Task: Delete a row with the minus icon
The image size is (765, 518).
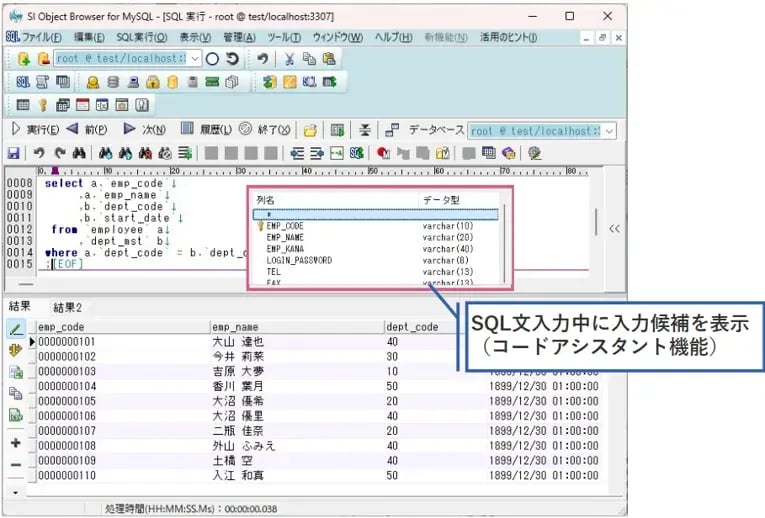Action: tap(16, 465)
